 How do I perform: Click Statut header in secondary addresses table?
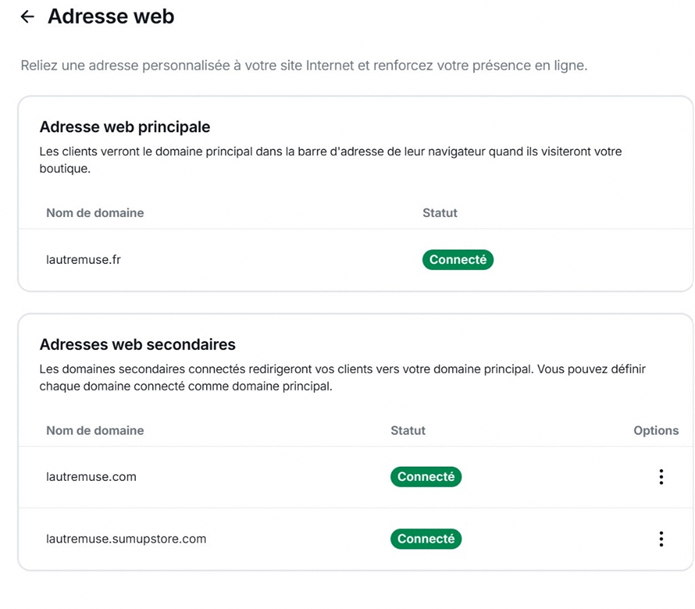tap(408, 431)
